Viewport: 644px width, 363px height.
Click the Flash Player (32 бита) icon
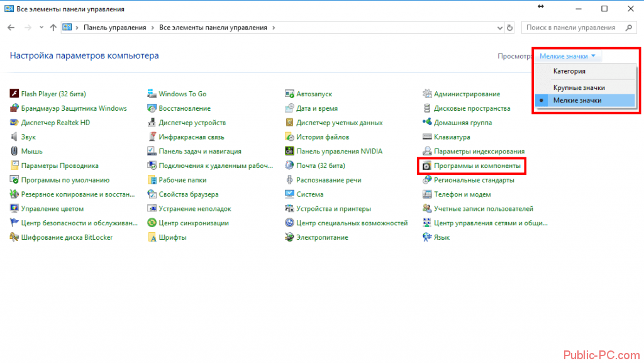14,94
